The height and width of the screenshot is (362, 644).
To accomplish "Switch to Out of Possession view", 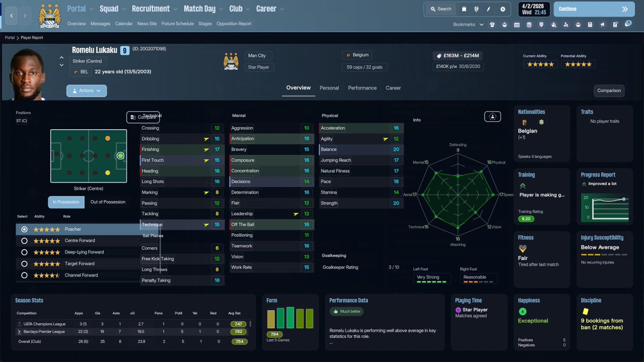I will (108, 202).
